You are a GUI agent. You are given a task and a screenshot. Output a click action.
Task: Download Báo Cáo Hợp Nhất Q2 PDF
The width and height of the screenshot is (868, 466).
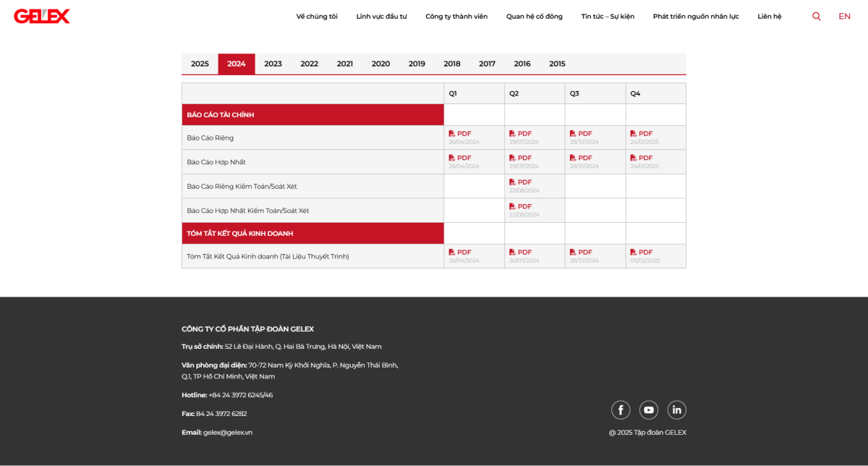pyautogui.click(x=521, y=158)
